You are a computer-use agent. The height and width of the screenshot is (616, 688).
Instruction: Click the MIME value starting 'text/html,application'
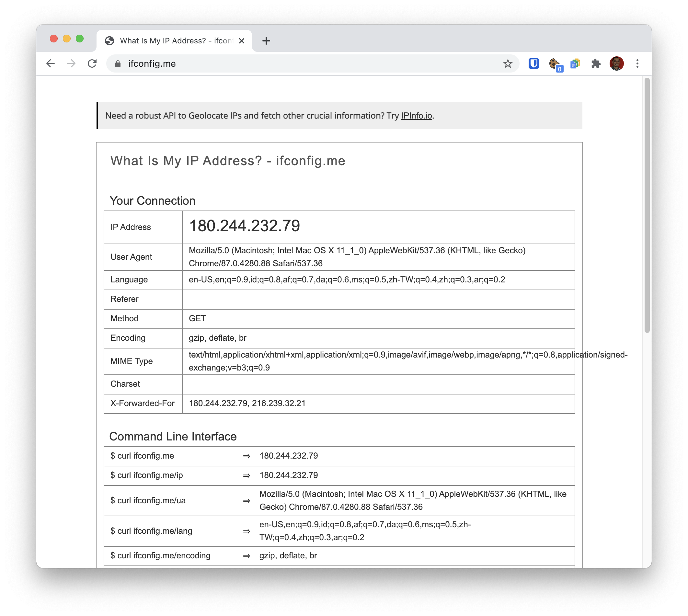(x=408, y=361)
